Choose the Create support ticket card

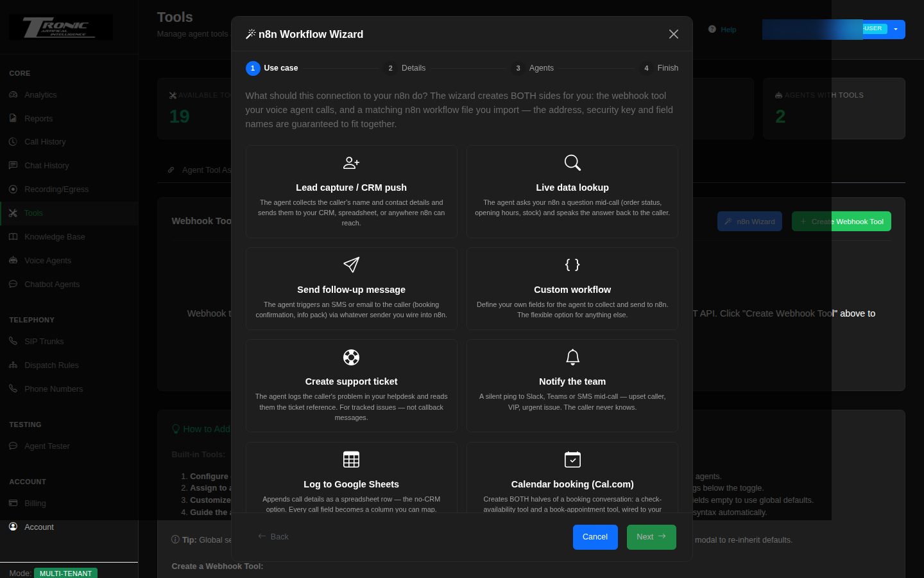tap(351, 386)
